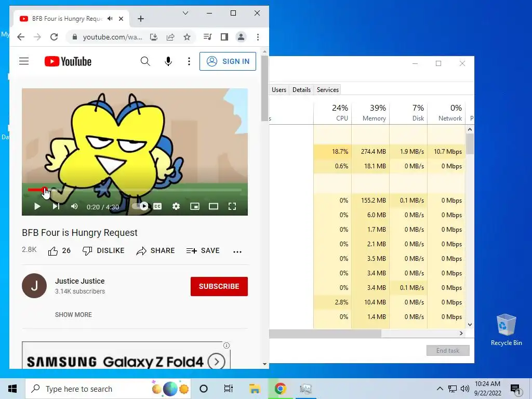
Task: Open Chrome three-dot menu
Action: [x=258, y=37]
